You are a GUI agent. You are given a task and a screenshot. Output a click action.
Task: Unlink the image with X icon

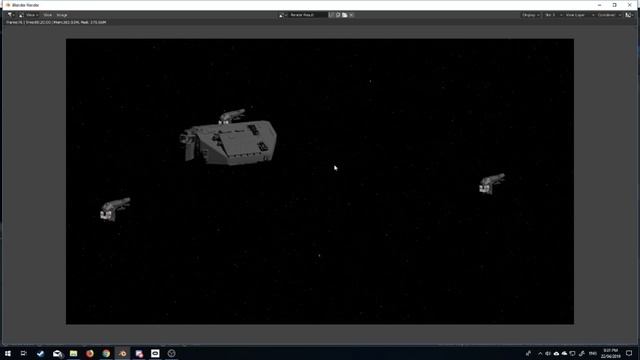click(351, 15)
